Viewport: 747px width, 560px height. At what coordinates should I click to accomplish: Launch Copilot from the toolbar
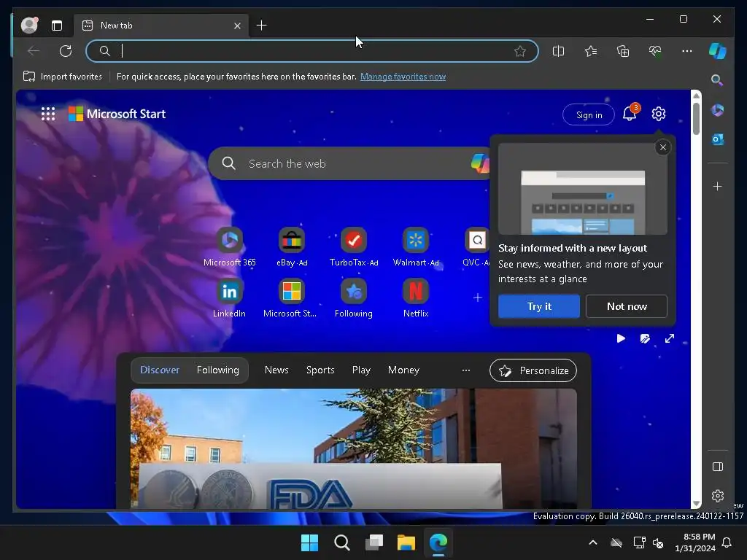click(718, 51)
